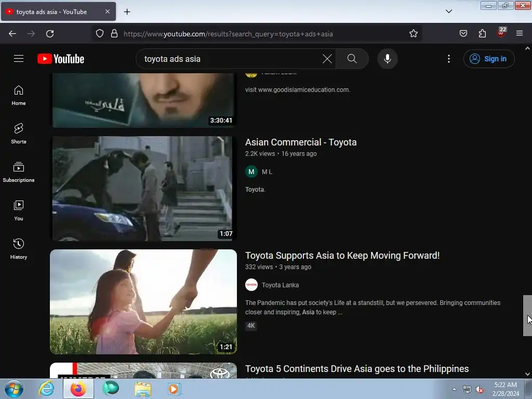The height and width of the screenshot is (399, 532).
Task: Open a new browser tab
Action: click(127, 12)
